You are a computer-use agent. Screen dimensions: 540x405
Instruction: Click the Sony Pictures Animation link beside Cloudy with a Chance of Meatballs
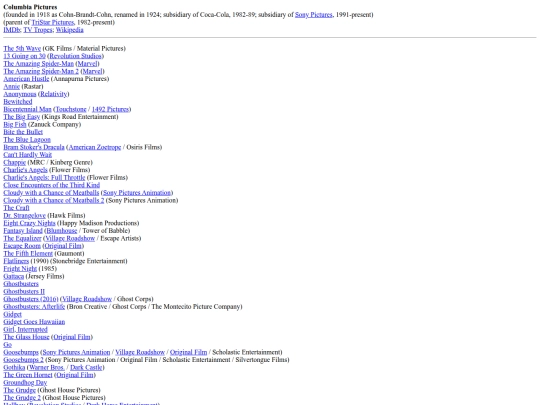click(137, 193)
